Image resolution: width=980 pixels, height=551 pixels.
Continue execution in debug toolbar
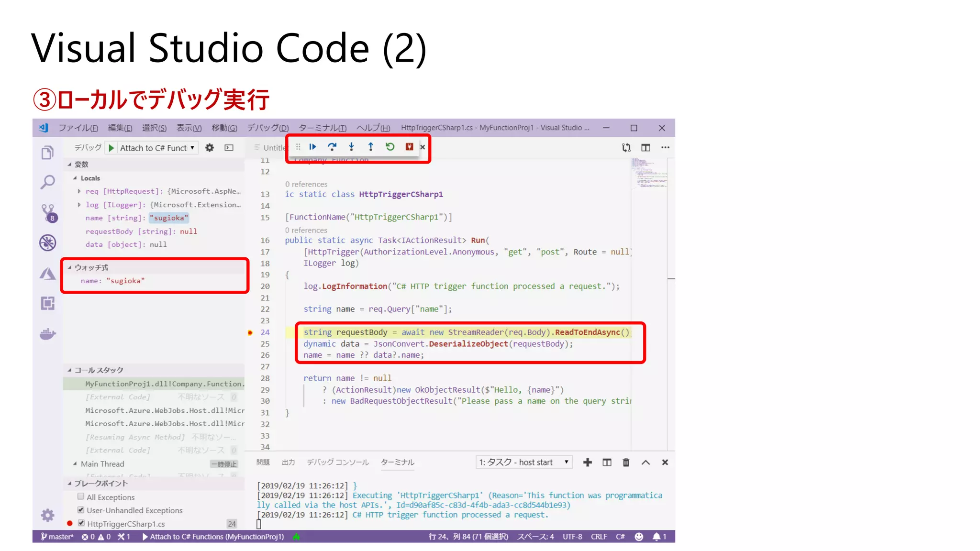(312, 147)
